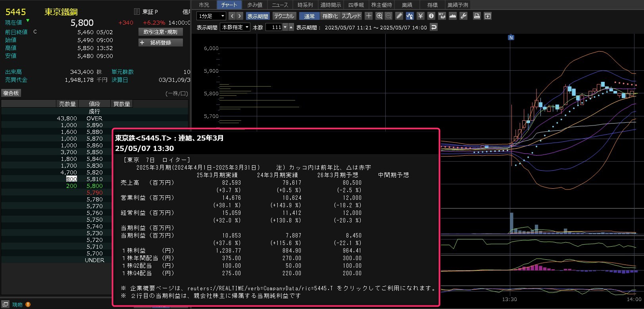The height and width of the screenshot is (309, 644).
Task: Open the 1分足 timeframe dropdown
Action: click(211, 16)
